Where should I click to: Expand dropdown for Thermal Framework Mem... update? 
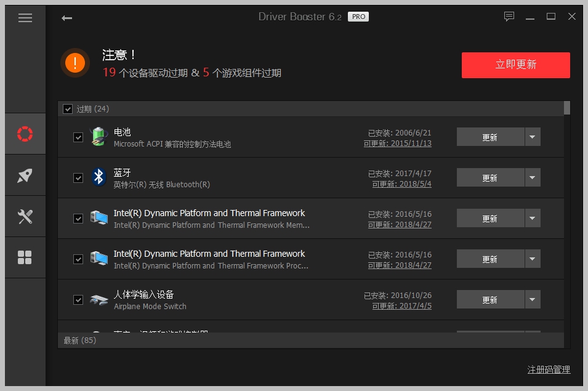(533, 218)
